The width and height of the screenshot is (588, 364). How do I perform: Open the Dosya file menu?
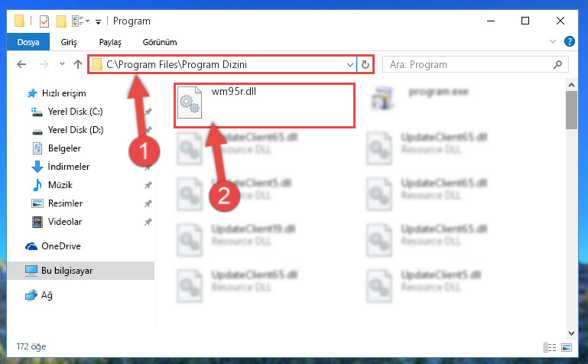(x=28, y=41)
